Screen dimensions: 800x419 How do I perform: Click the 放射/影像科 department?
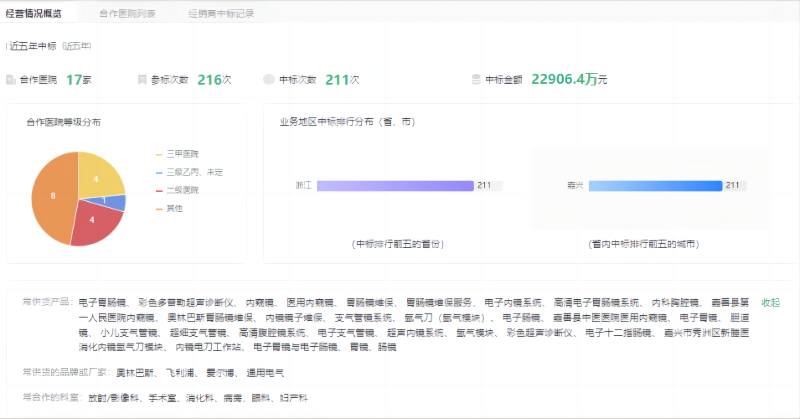coord(114,398)
